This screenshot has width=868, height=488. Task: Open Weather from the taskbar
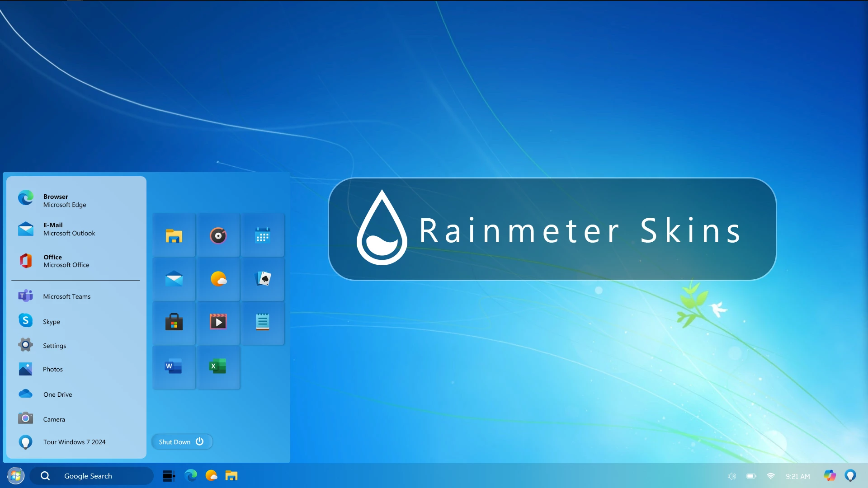pyautogui.click(x=212, y=475)
